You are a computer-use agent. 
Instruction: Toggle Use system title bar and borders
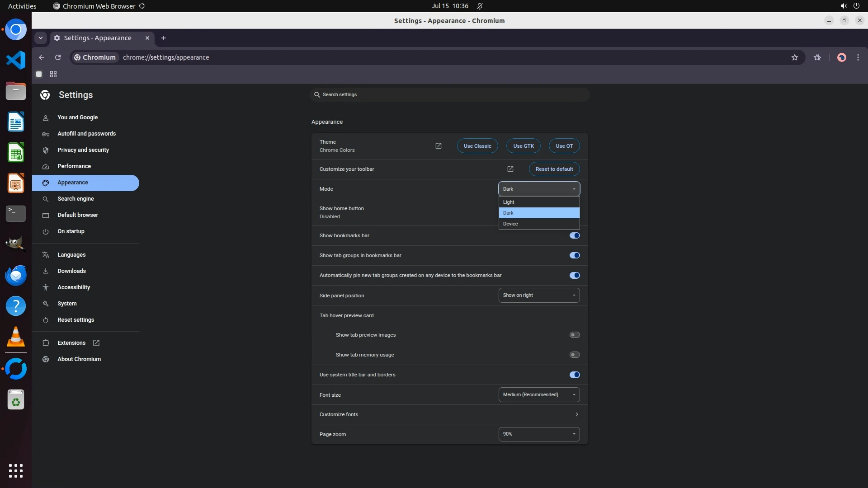tap(574, 375)
